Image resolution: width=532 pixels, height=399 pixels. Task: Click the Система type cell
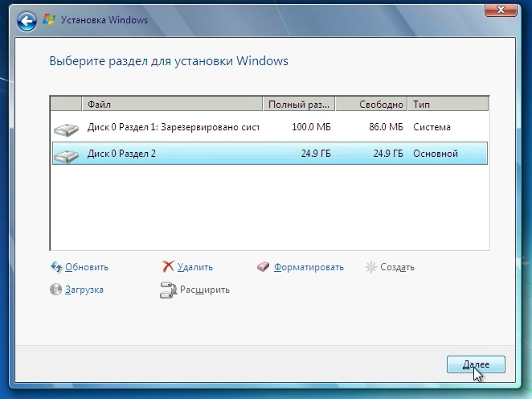[432, 127]
